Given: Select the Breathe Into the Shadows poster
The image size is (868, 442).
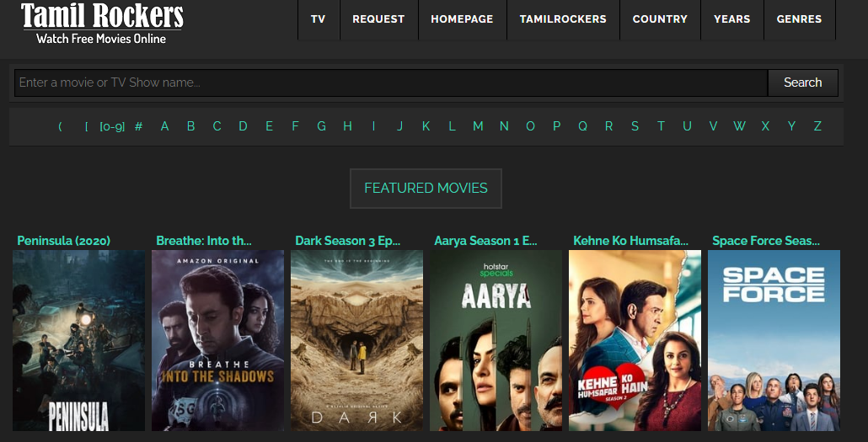Looking at the screenshot, I should [x=217, y=341].
